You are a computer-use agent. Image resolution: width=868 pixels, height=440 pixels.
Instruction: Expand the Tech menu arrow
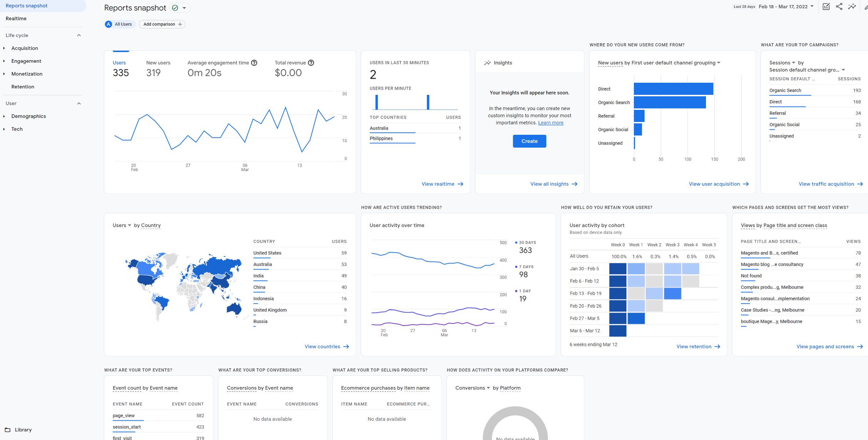pos(4,129)
